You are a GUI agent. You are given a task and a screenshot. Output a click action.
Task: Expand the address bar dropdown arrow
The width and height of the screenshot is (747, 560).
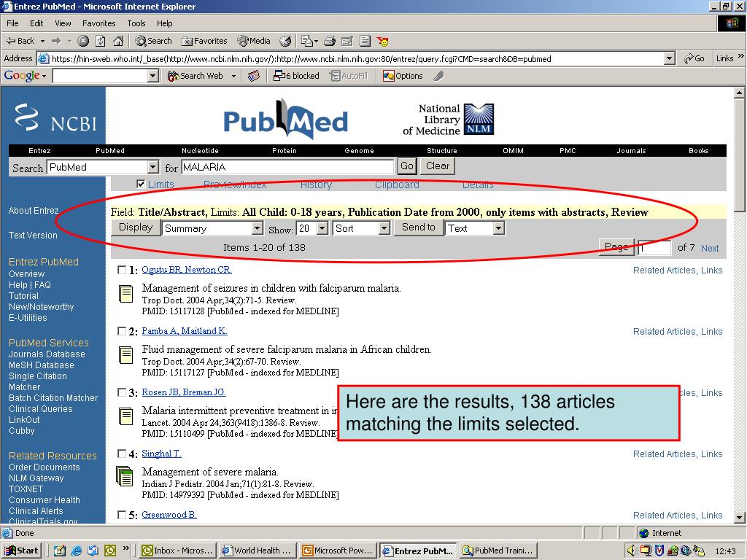[x=670, y=58]
